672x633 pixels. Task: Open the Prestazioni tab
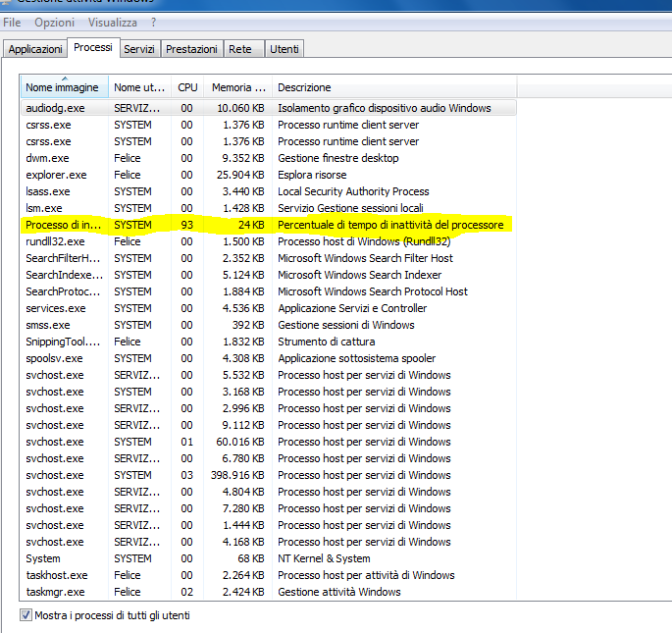[x=191, y=49]
